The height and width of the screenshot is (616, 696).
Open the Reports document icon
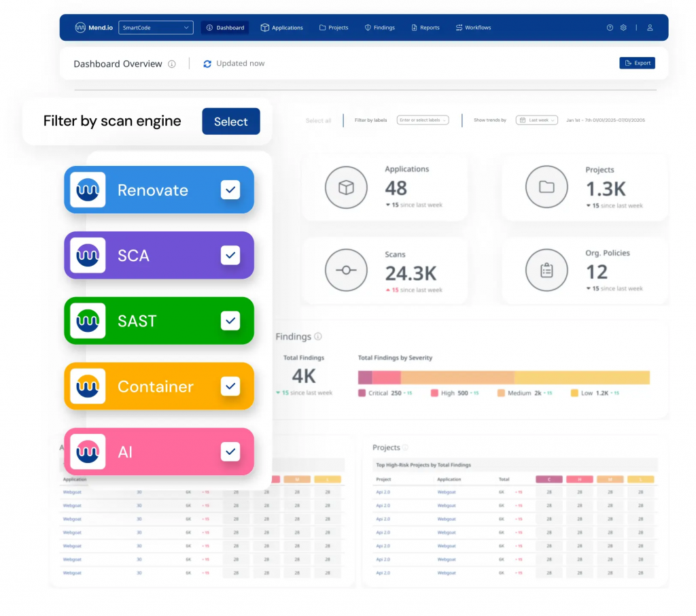[x=413, y=28]
